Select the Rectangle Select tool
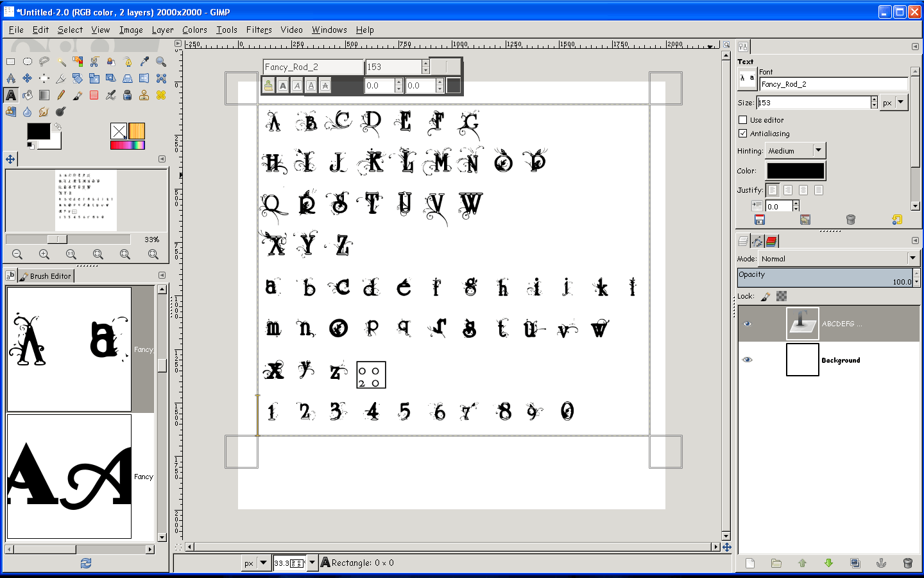924x578 pixels. tap(10, 62)
